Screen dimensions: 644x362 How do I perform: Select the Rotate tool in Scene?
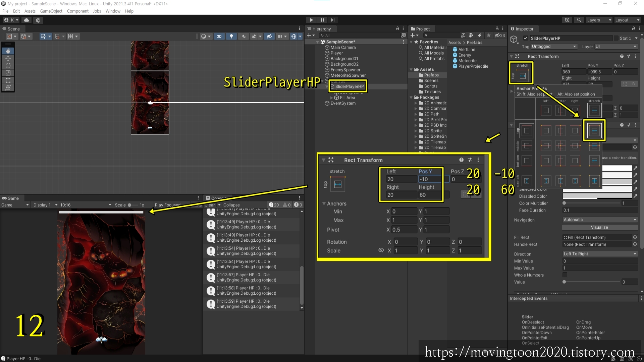[8, 66]
